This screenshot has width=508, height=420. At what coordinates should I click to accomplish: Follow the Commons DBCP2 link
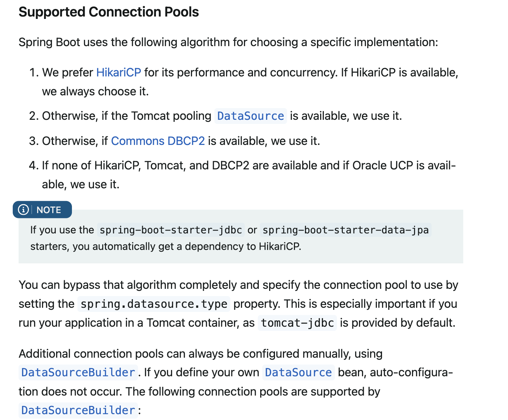click(x=158, y=141)
